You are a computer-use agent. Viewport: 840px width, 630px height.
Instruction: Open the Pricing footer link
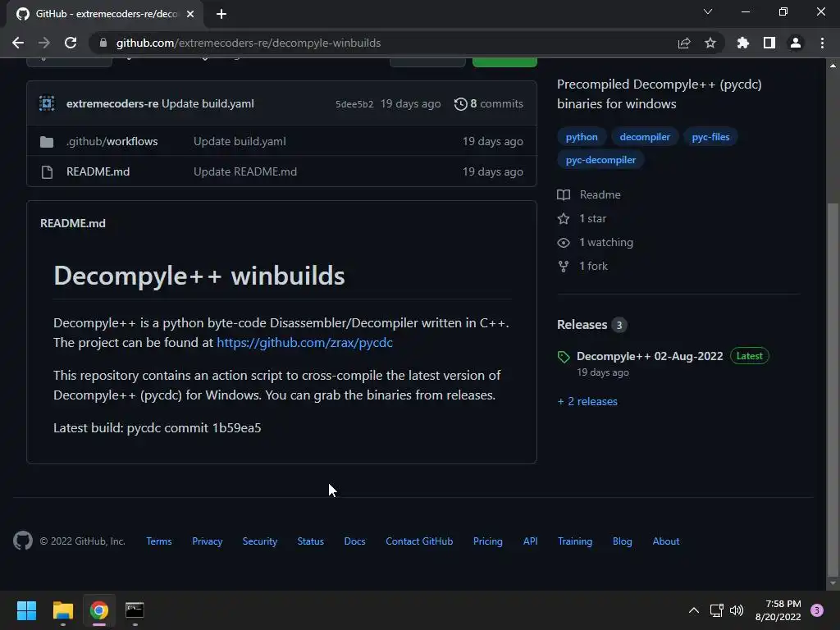[x=487, y=541]
